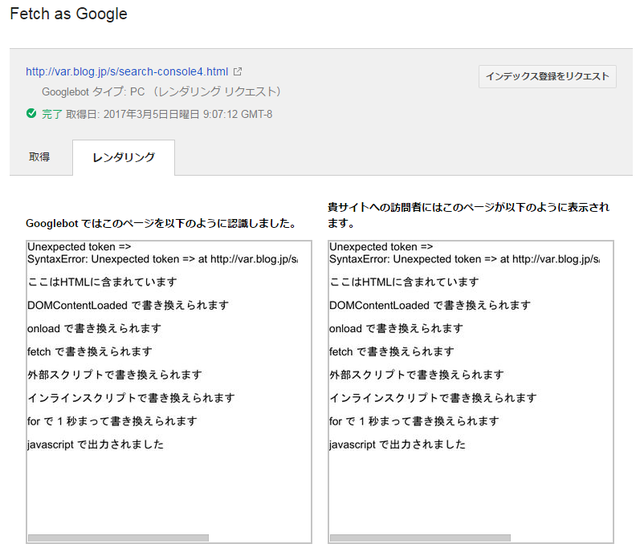Click 'DOMContentLoaded で書き換えられます' in Googlebot pane
The image size is (640, 548).
[128, 305]
